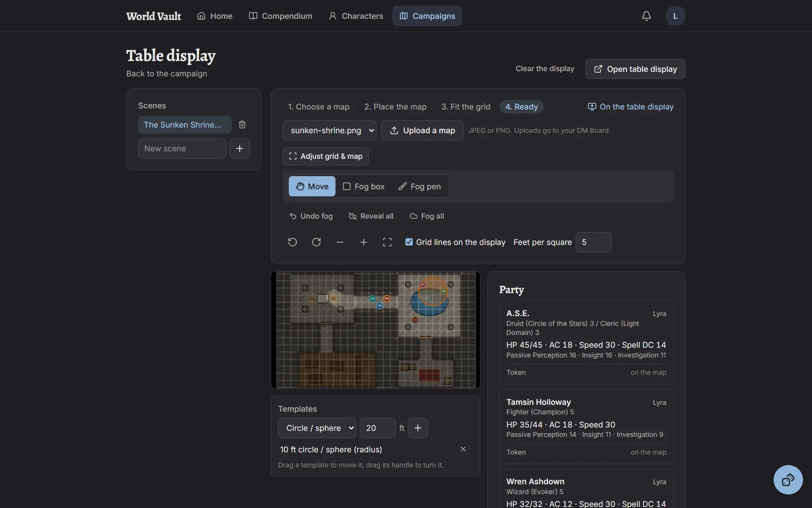The height and width of the screenshot is (508, 812).
Task: Toggle Grid lines on the display checkbox
Action: tap(409, 242)
